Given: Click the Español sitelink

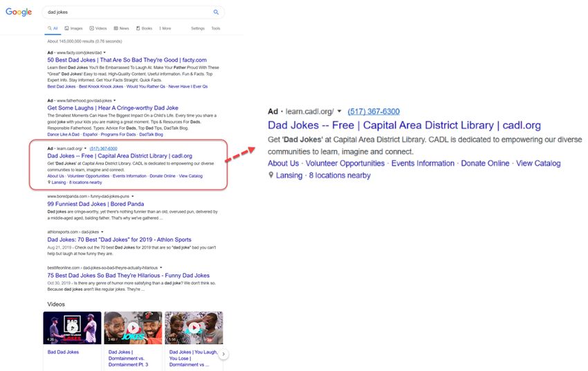Looking at the screenshot, I should [x=90, y=135].
